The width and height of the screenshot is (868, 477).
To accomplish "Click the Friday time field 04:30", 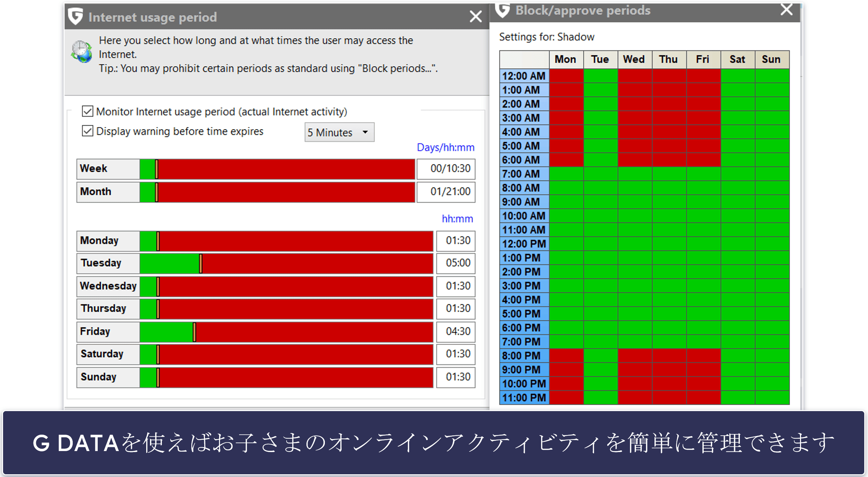I will 456,332.
